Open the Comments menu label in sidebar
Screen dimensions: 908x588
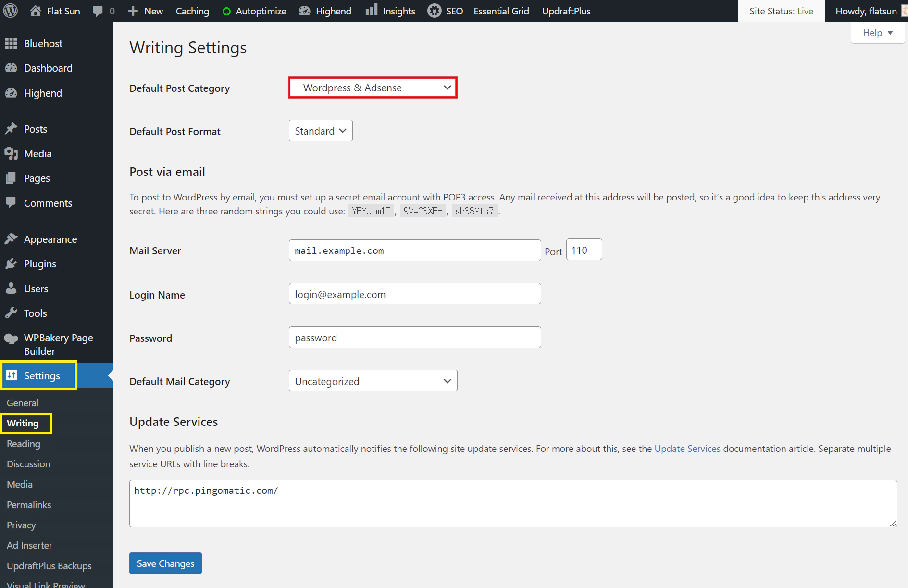click(x=48, y=203)
